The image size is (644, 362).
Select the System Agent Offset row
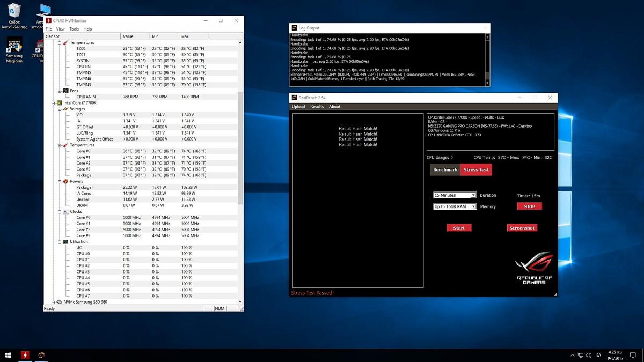(141, 139)
